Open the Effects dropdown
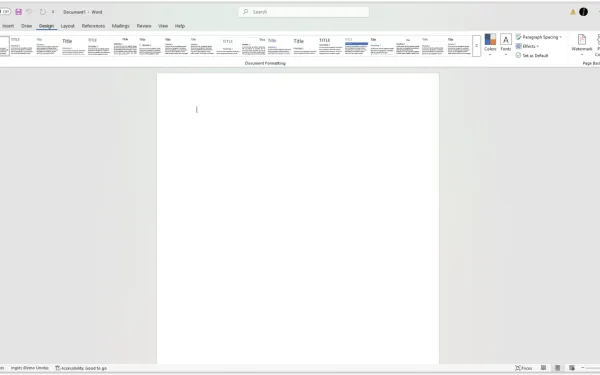This screenshot has width=600, height=375. coord(527,46)
